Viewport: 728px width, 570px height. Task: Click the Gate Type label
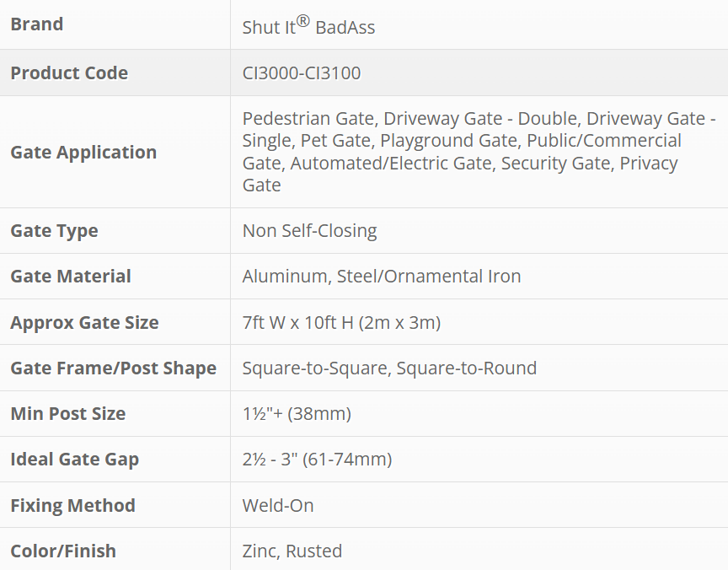tap(54, 231)
